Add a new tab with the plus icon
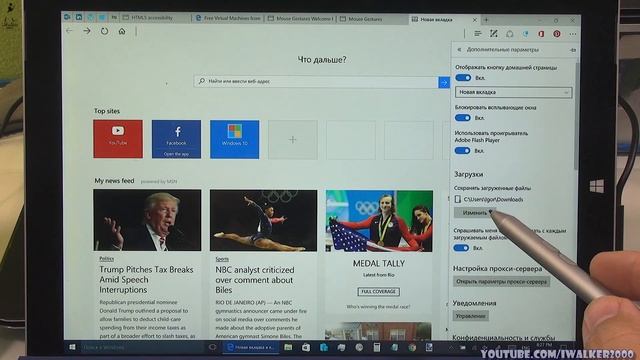 pos(486,20)
